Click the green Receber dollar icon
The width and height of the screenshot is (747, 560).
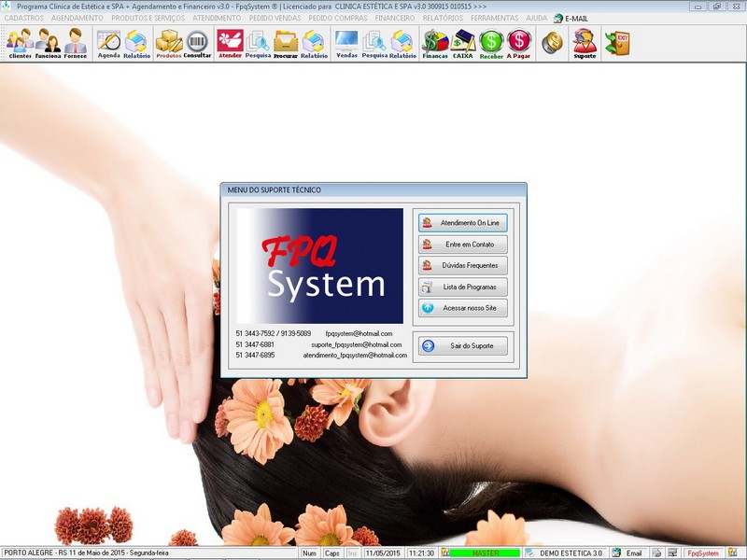[x=491, y=44]
